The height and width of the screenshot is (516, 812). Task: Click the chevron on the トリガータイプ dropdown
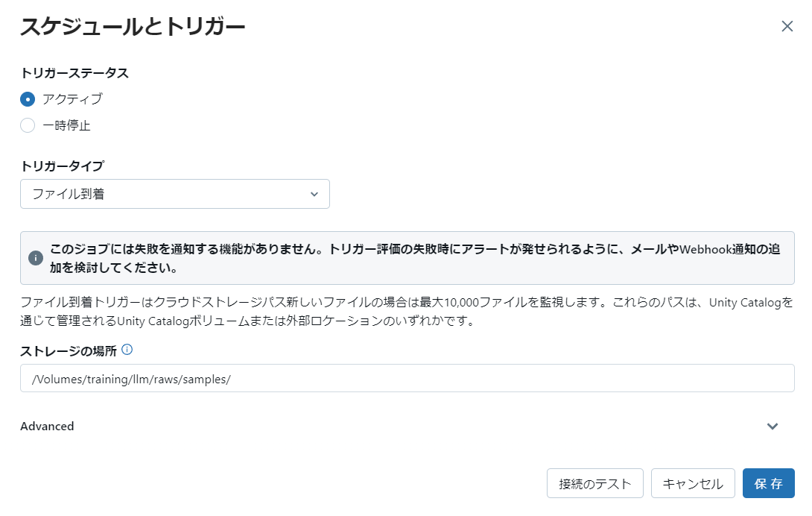314,194
